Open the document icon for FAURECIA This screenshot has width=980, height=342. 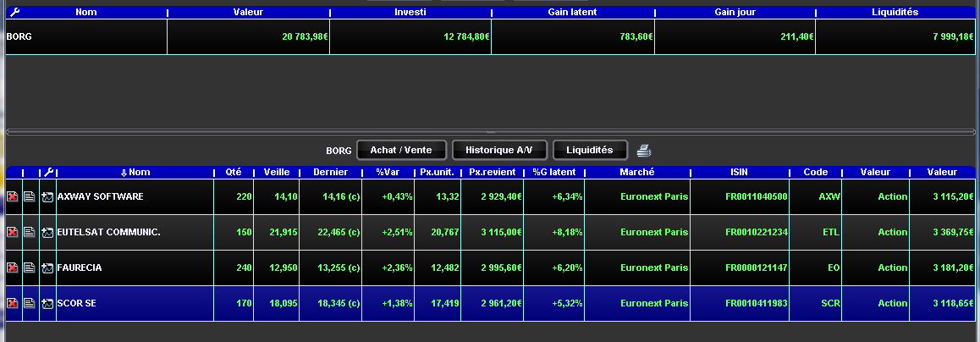(x=30, y=268)
